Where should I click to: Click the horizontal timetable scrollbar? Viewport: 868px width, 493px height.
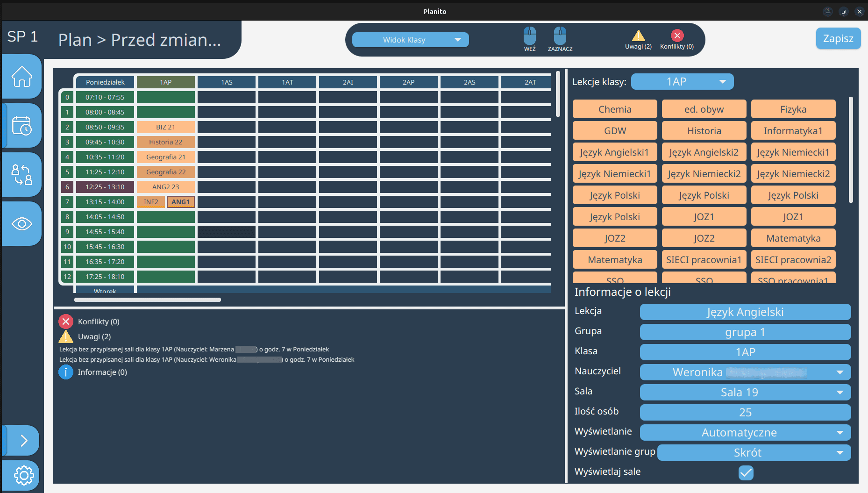[148, 300]
